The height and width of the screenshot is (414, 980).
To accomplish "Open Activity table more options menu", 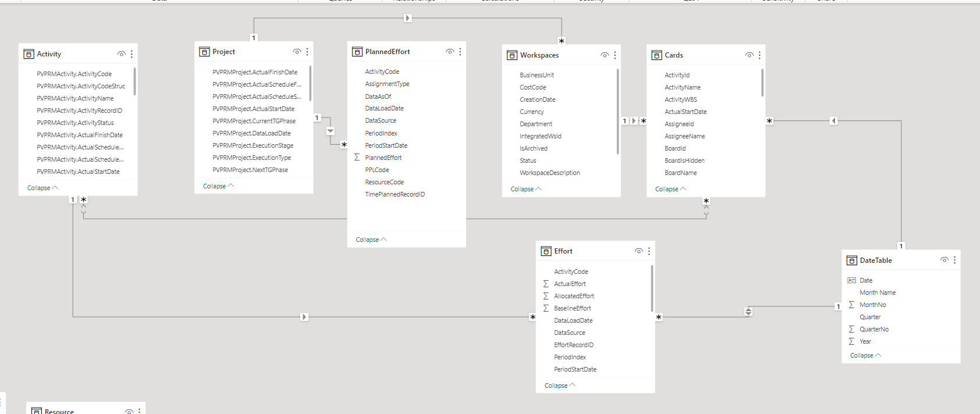I will pos(132,54).
